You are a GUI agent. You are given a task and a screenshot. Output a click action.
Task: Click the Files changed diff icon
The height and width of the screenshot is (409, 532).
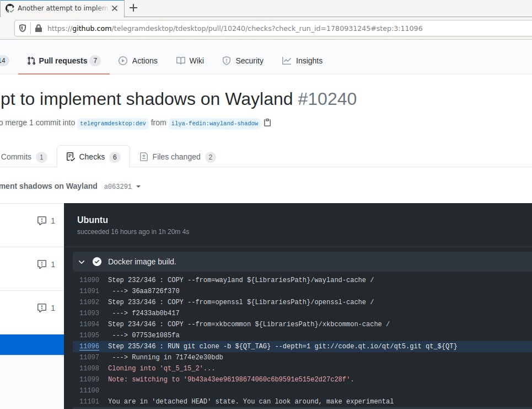point(144,157)
